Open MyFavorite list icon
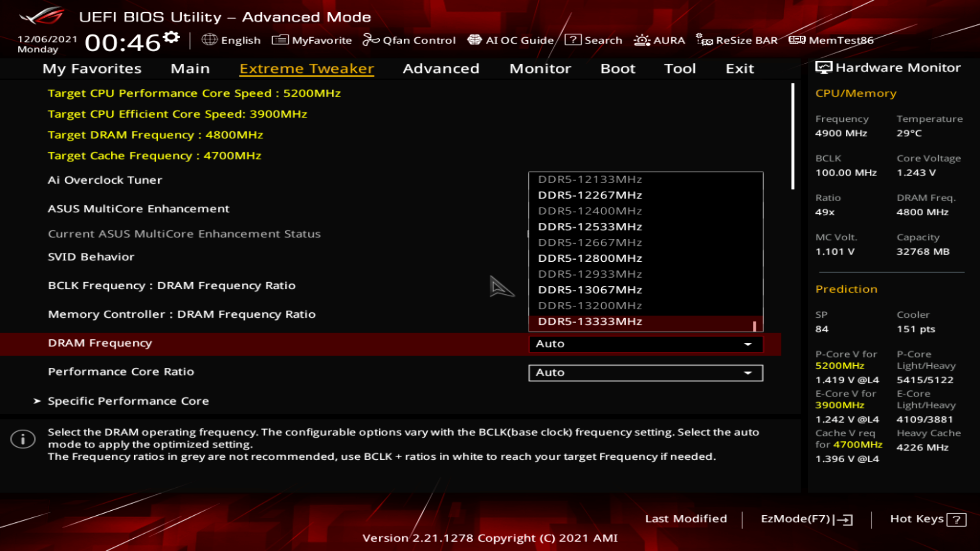Image resolution: width=980 pixels, height=551 pixels. point(280,40)
